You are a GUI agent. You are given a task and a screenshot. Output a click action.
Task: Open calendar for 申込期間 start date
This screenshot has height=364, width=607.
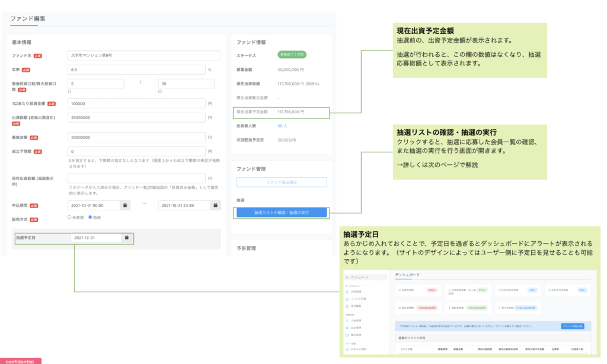[125, 205]
